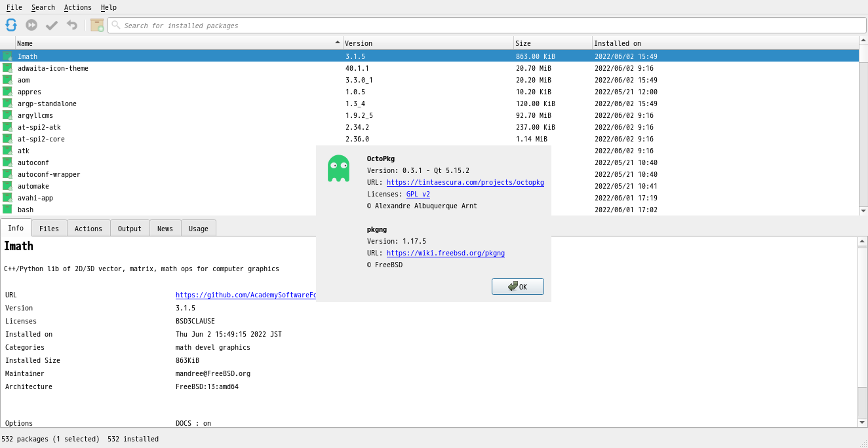
Task: Switch to the Usage tab
Action: click(x=199, y=229)
